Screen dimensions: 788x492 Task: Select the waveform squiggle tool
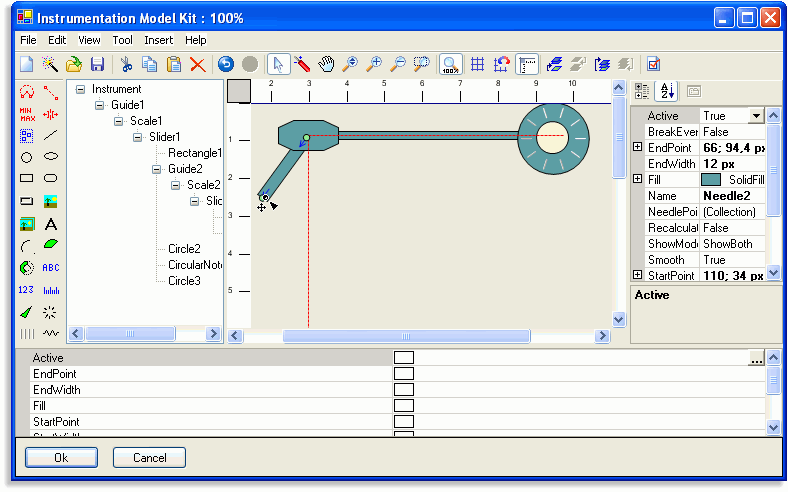[51, 333]
